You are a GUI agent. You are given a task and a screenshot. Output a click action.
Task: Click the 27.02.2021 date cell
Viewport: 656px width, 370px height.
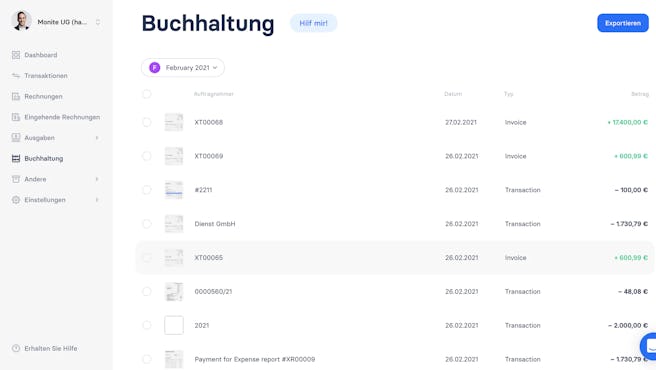461,122
